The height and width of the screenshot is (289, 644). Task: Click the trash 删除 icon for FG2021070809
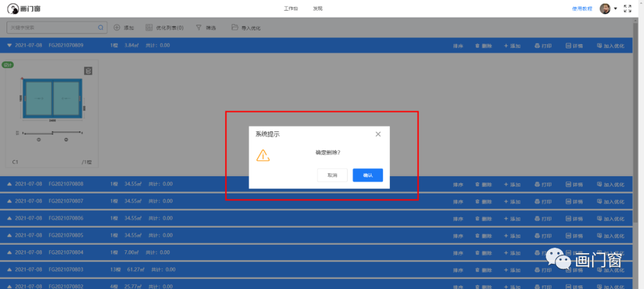[x=477, y=45]
